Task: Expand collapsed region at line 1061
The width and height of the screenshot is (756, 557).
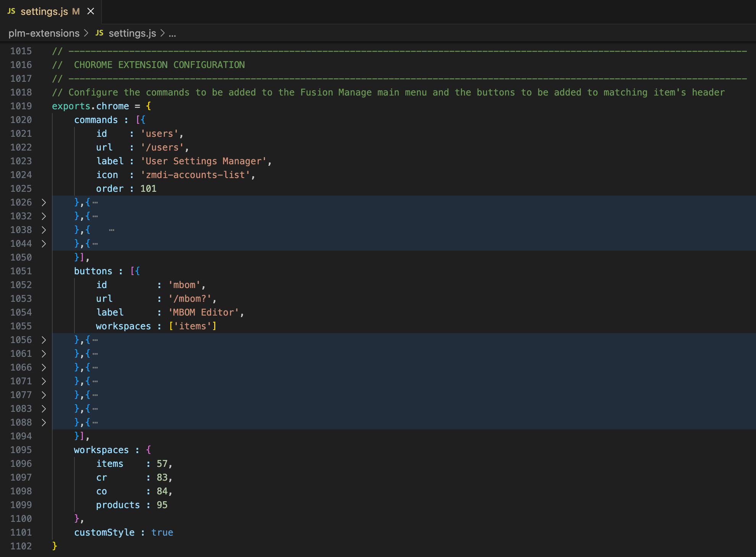Action: (x=44, y=354)
